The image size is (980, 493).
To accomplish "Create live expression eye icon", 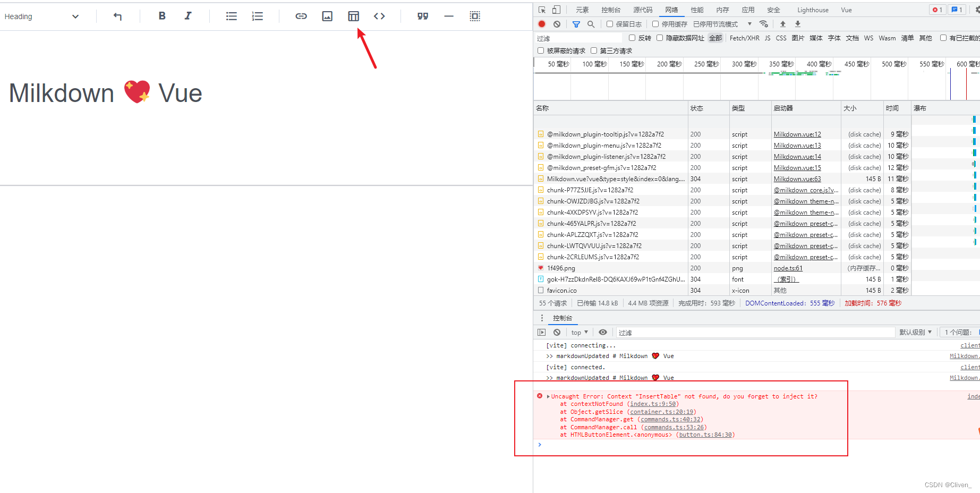I will pyautogui.click(x=603, y=332).
